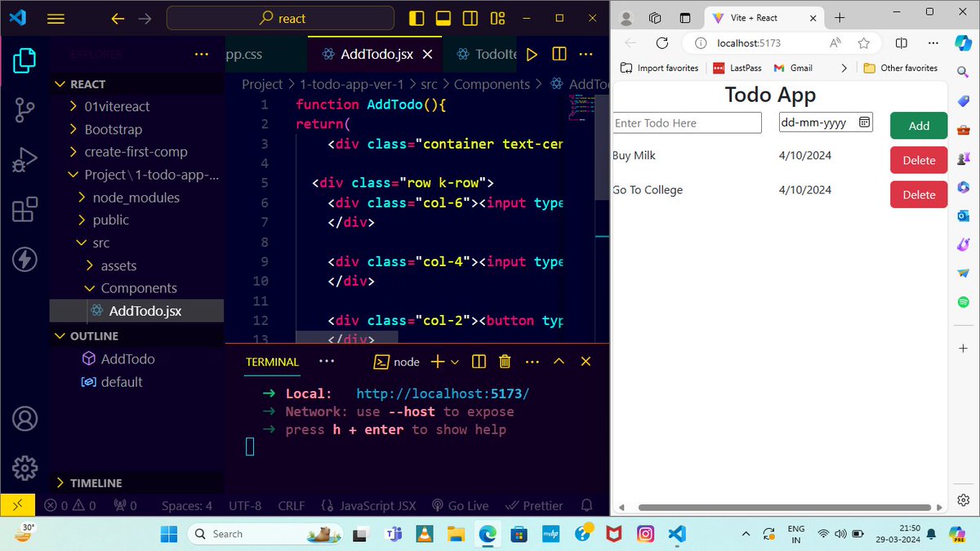Select AddTodo.jsx in the file explorer
This screenshot has height=551, width=980.
pyautogui.click(x=136, y=311)
